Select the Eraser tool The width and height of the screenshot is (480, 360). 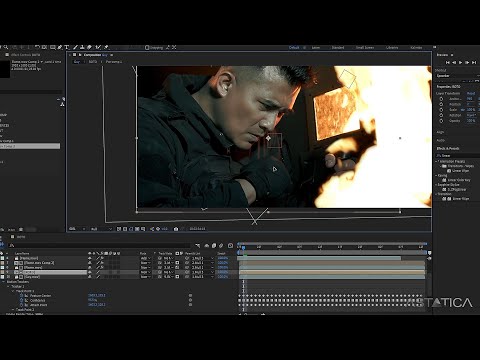(89, 47)
